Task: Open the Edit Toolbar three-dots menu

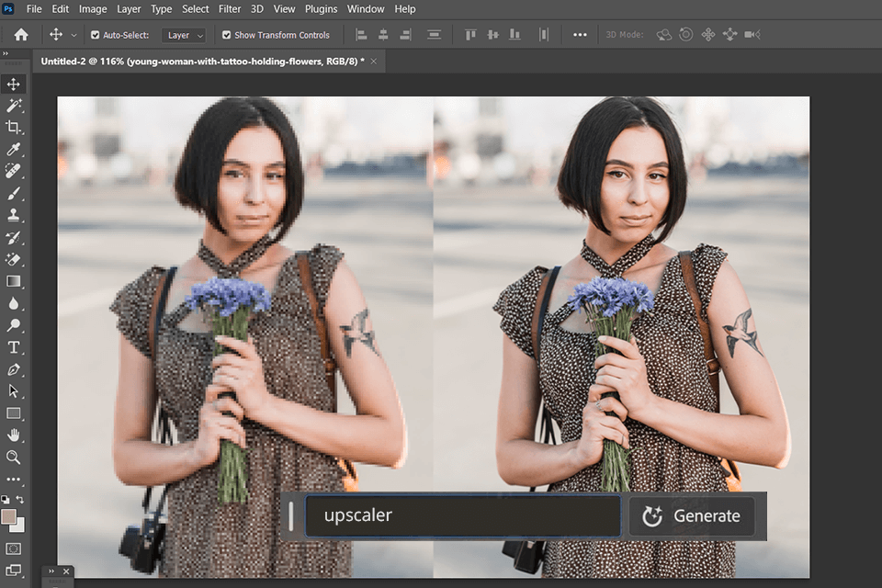Action: point(14,480)
